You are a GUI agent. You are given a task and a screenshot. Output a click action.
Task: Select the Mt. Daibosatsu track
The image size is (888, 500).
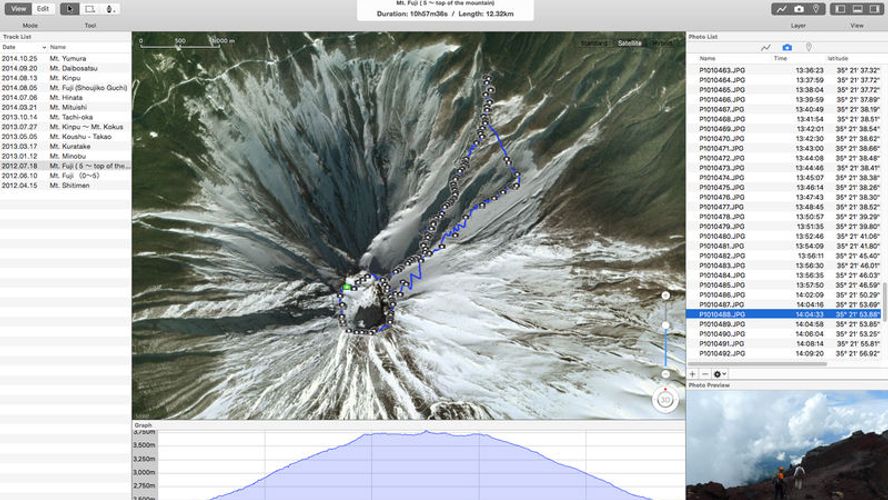coord(66,68)
